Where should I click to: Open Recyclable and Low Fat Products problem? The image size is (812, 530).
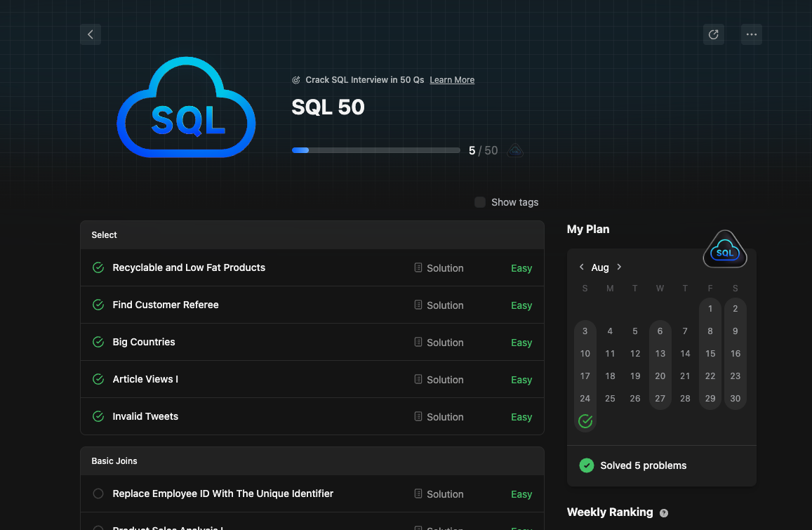tap(189, 267)
